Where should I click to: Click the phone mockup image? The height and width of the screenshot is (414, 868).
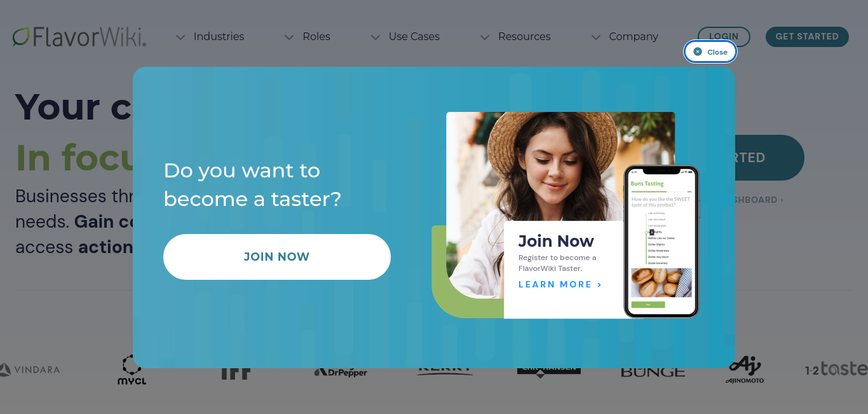pos(661,242)
